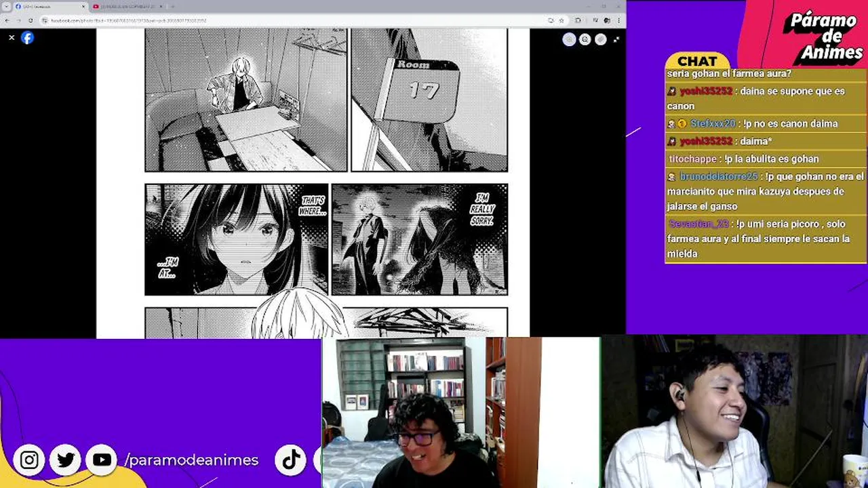The image size is (868, 488).
Task: Click yoshi35252's 'daima*' message
Action: click(765, 141)
